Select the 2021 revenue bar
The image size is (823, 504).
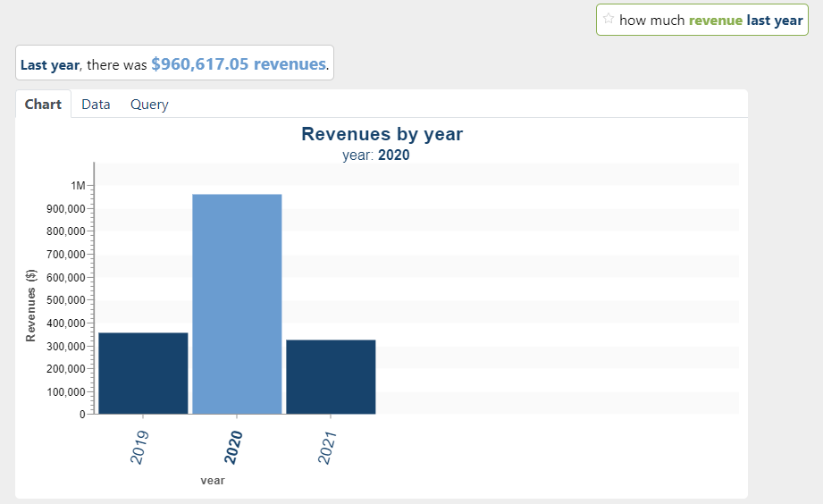point(331,376)
